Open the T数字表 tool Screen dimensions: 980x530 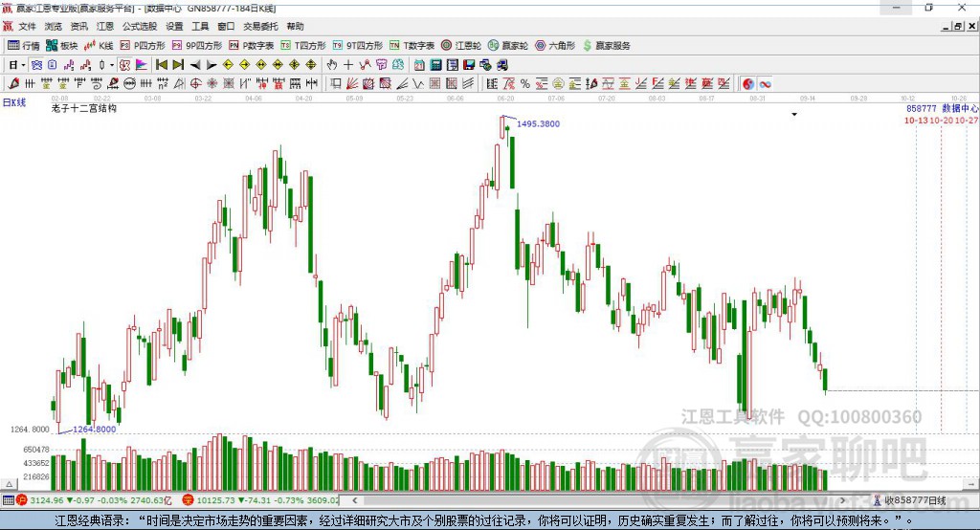pos(412,46)
